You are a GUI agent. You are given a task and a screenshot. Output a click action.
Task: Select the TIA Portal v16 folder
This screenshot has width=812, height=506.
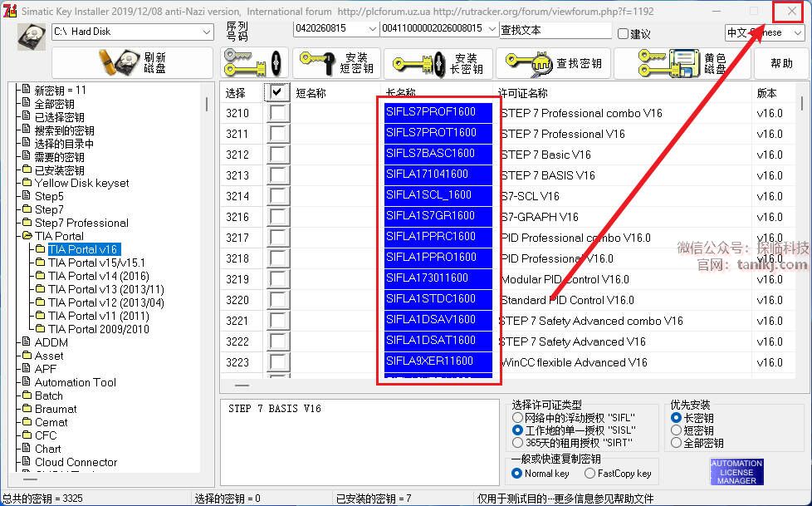click(x=83, y=249)
